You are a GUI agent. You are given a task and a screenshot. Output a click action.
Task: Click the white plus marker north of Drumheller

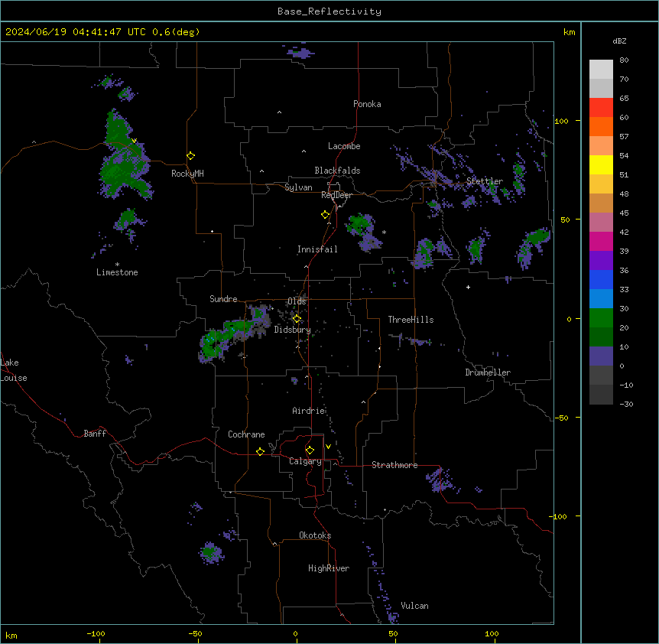468,287
